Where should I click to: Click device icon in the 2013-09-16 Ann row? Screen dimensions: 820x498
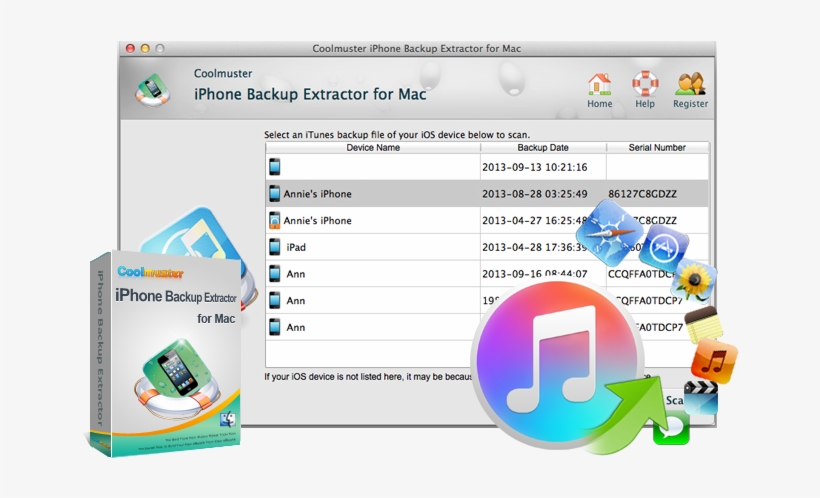(x=275, y=274)
